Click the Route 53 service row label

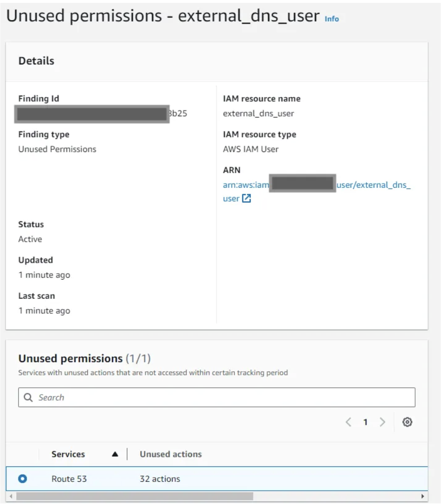69,479
